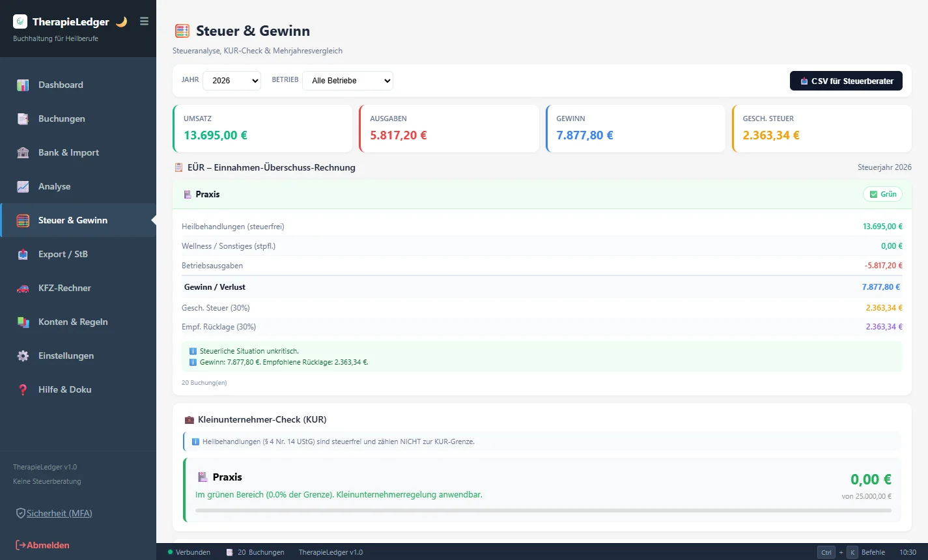Open the Jahr 2026 dropdown
This screenshot has height=560, width=928.
point(232,81)
